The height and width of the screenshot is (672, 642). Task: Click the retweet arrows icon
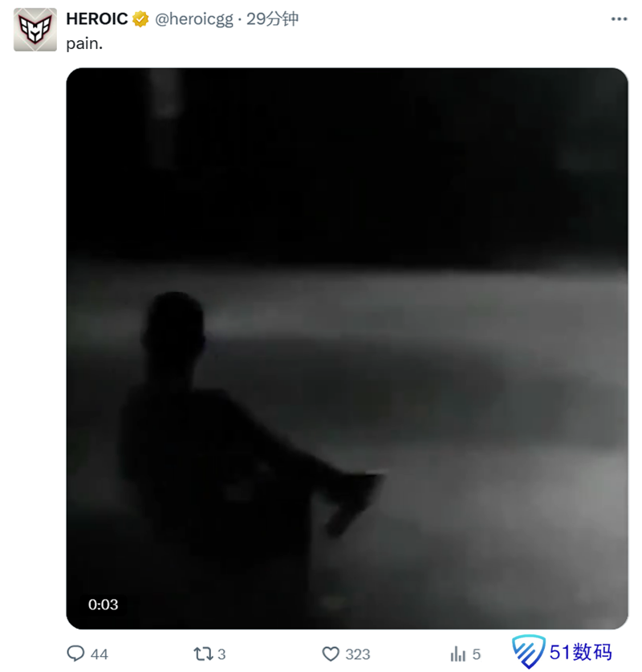coord(205,654)
